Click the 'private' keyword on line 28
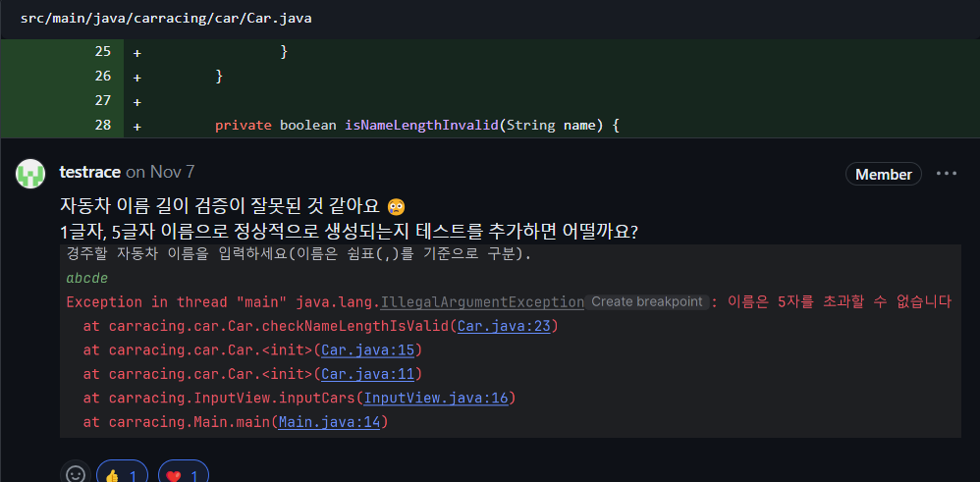The width and height of the screenshot is (980, 482). tap(244, 125)
